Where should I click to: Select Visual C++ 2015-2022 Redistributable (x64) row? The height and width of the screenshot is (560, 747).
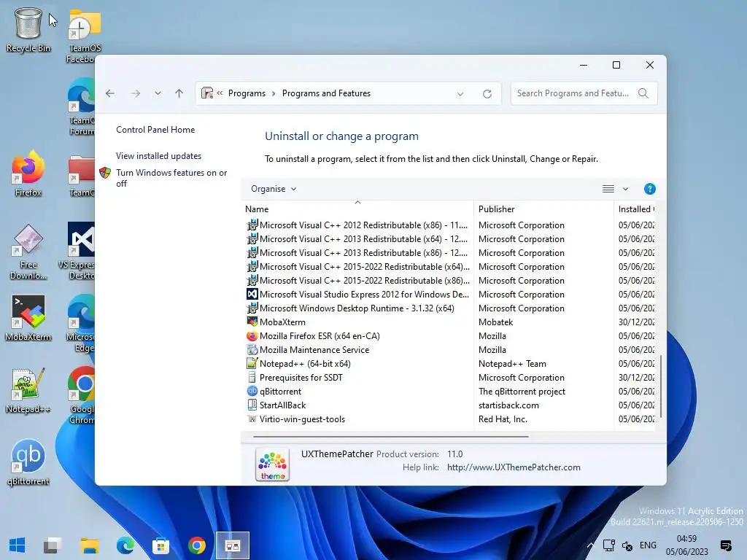[449, 267]
